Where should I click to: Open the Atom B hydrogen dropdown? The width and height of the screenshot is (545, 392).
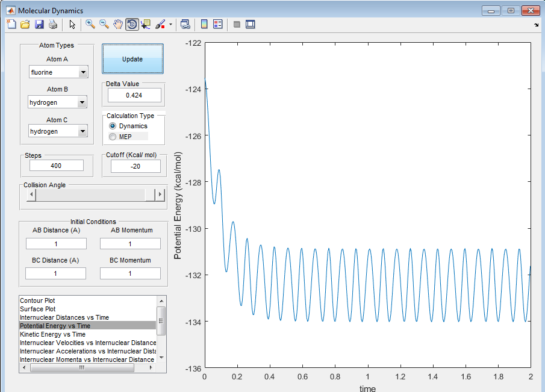click(x=83, y=102)
